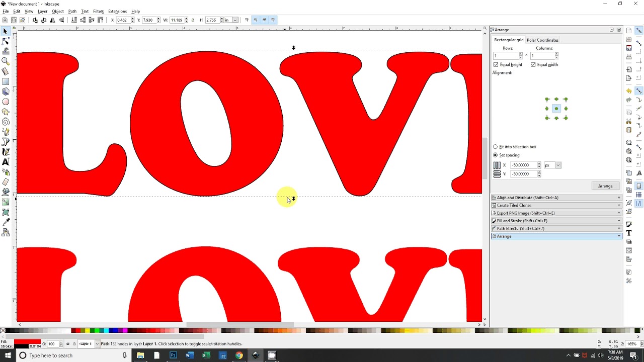
Task: Expand Export PNG Image panel
Action: [556, 213]
